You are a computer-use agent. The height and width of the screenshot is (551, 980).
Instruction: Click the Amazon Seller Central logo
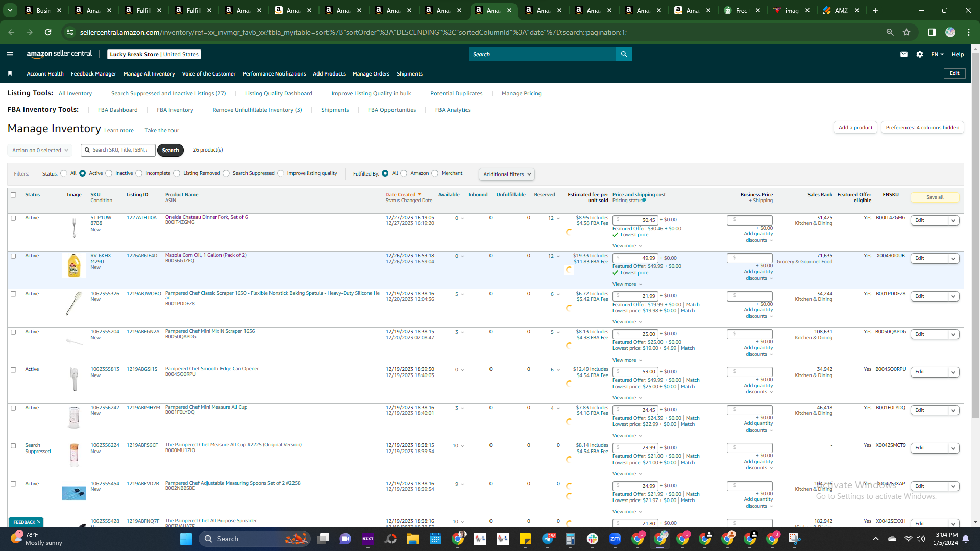59,54
